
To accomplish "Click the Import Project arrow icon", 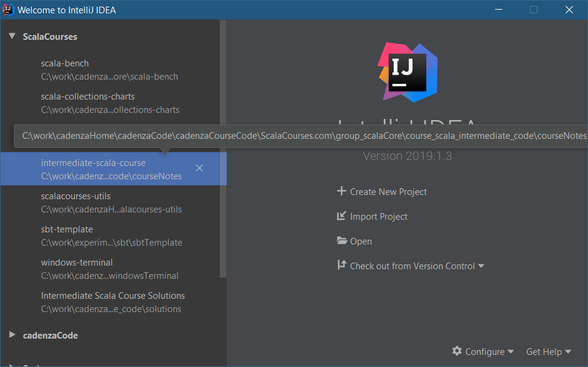I will point(341,216).
